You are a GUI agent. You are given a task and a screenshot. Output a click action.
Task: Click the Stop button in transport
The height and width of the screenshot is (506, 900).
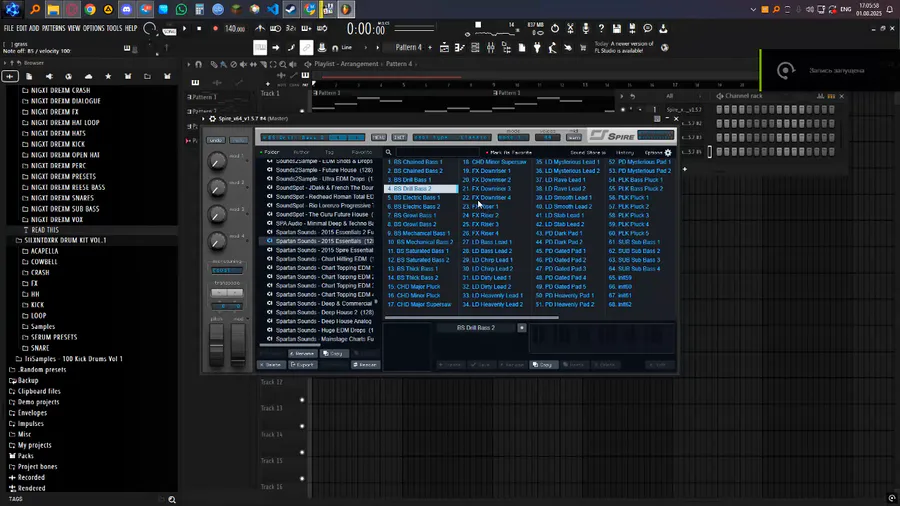click(x=199, y=28)
